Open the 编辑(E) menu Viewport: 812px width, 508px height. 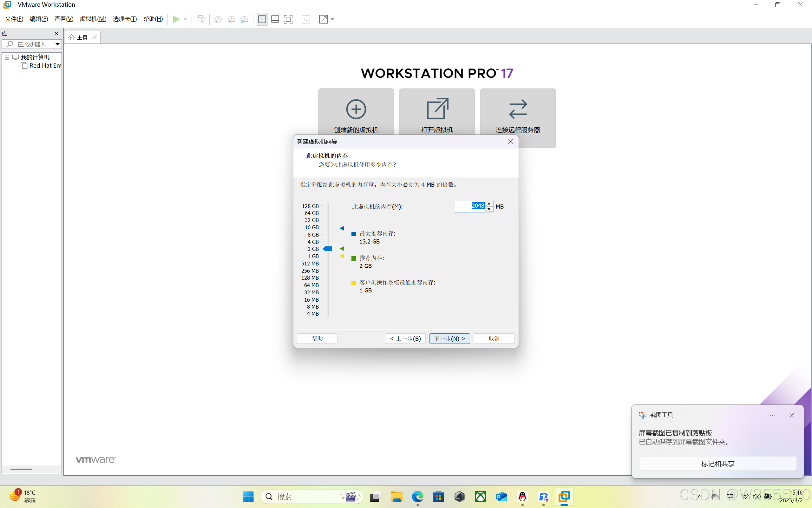pyautogui.click(x=39, y=19)
